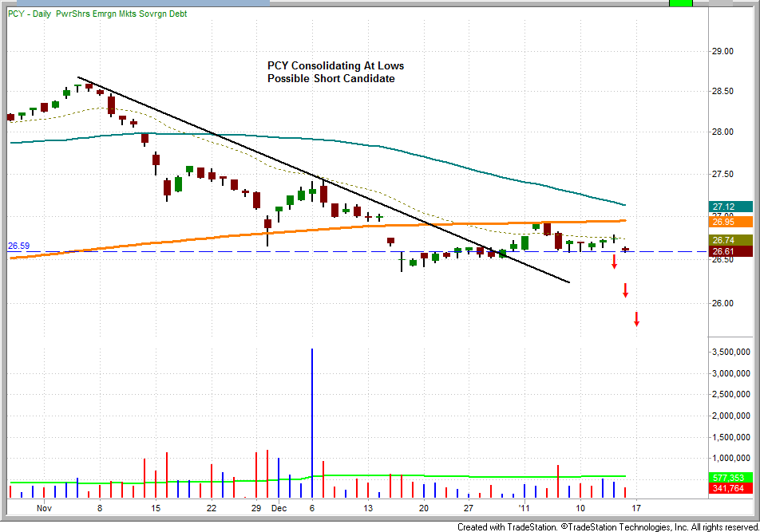760x532 pixels.
Task: Click the 'Nov' date axis label
Action: (44, 508)
